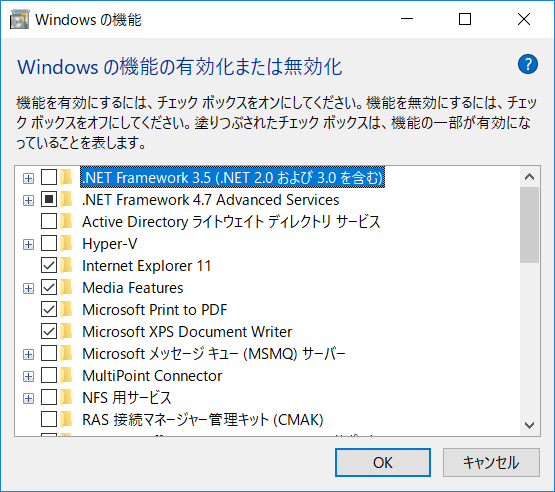
Task: Expand the .NET Framework 4.7 Advanced Services node
Action: coord(28,201)
